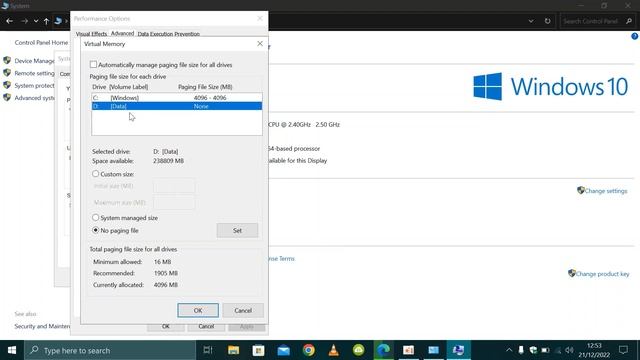640x360 pixels.
Task: Refresh the Control Panel window
Action: coord(547,21)
